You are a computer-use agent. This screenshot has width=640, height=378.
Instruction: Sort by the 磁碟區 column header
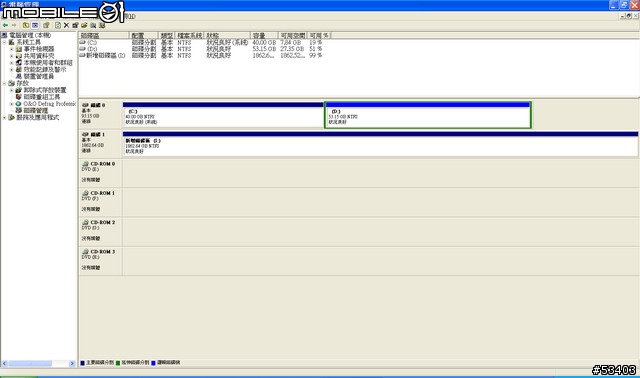click(x=104, y=36)
